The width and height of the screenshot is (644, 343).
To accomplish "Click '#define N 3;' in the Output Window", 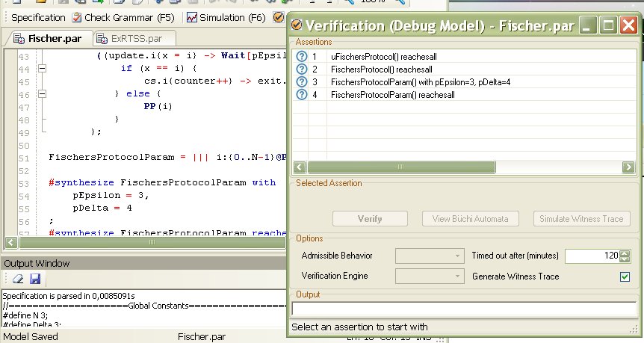I will [25, 315].
